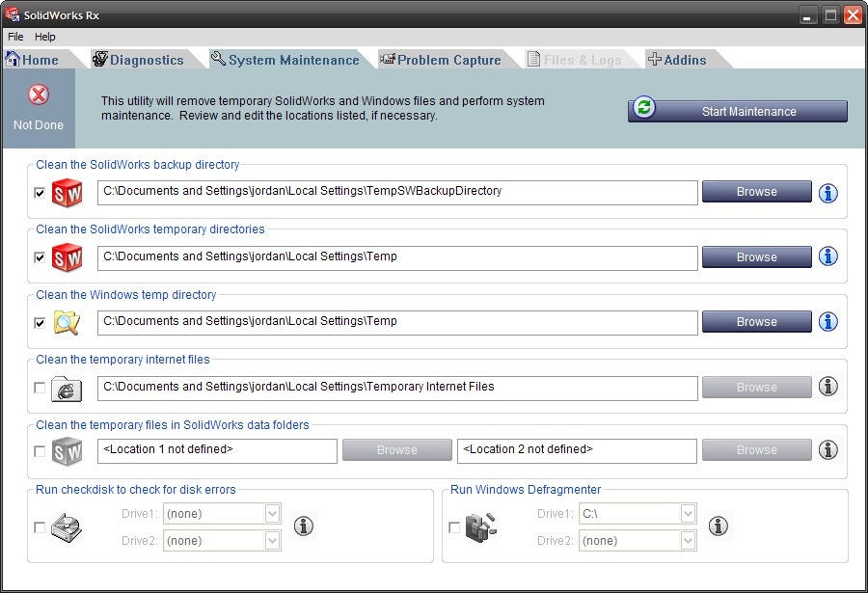Enable Clean the temporary internet files
Image resolution: width=868 pixels, height=593 pixels.
[40, 388]
